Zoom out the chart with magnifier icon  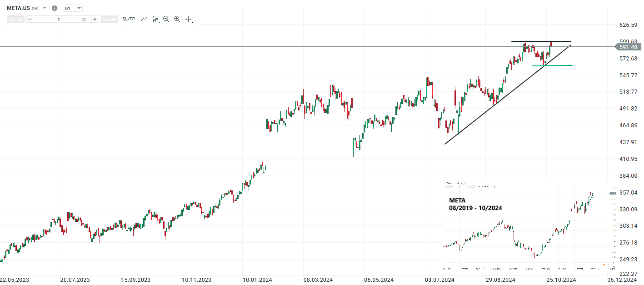click(166, 19)
